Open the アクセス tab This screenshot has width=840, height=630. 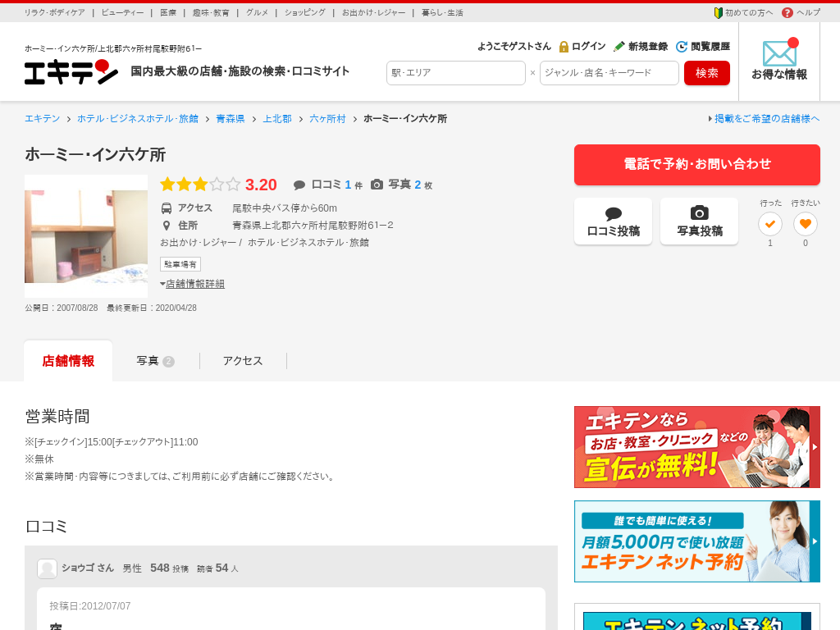pos(243,361)
